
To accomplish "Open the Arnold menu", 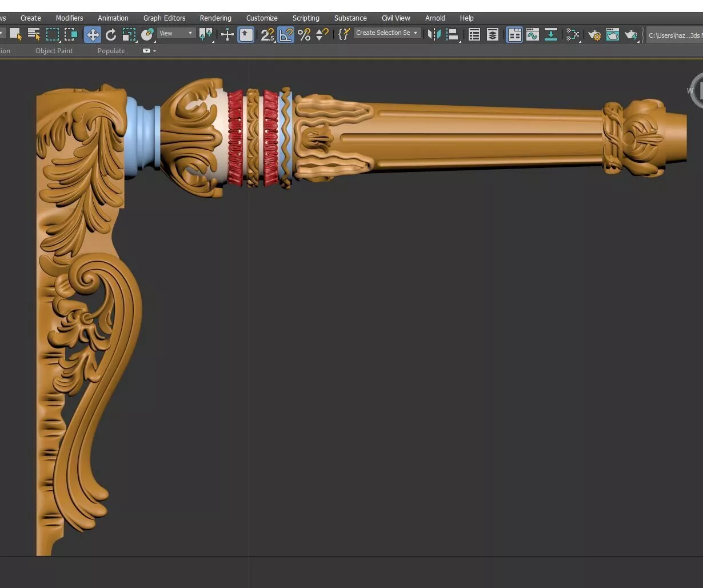I will (435, 18).
